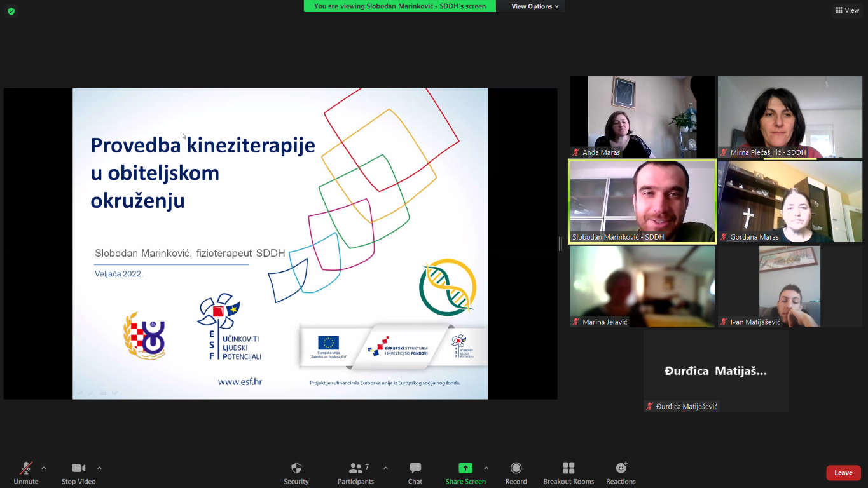The image size is (868, 488).
Task: Expand audio options arrow next to Unmute
Action: click(44, 468)
